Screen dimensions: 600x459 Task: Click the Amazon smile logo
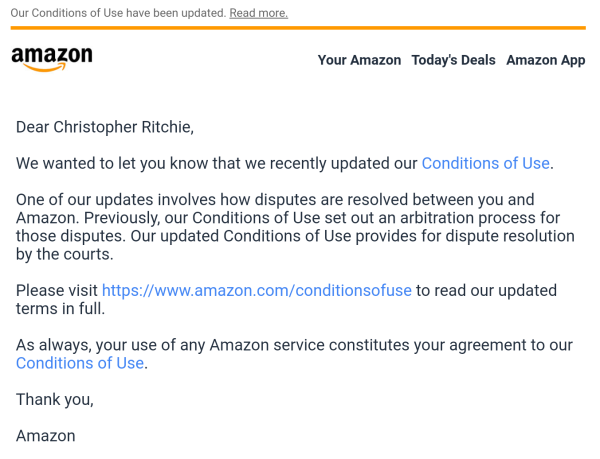click(x=52, y=59)
